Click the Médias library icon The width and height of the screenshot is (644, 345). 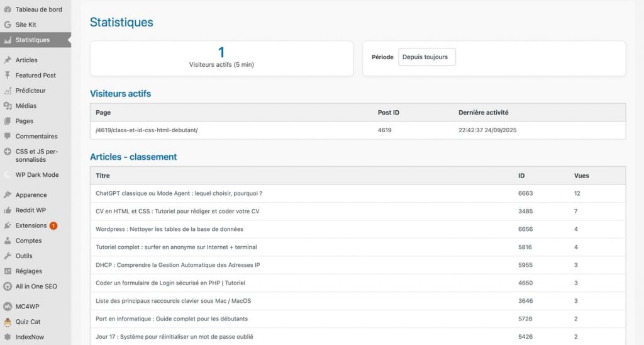point(8,106)
